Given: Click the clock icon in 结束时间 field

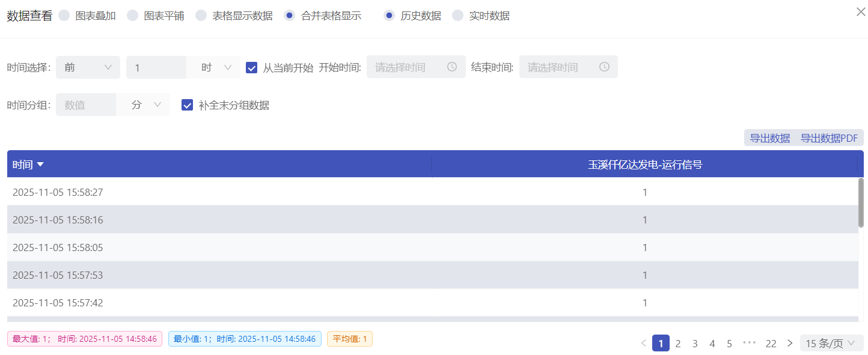Looking at the screenshot, I should (x=604, y=67).
